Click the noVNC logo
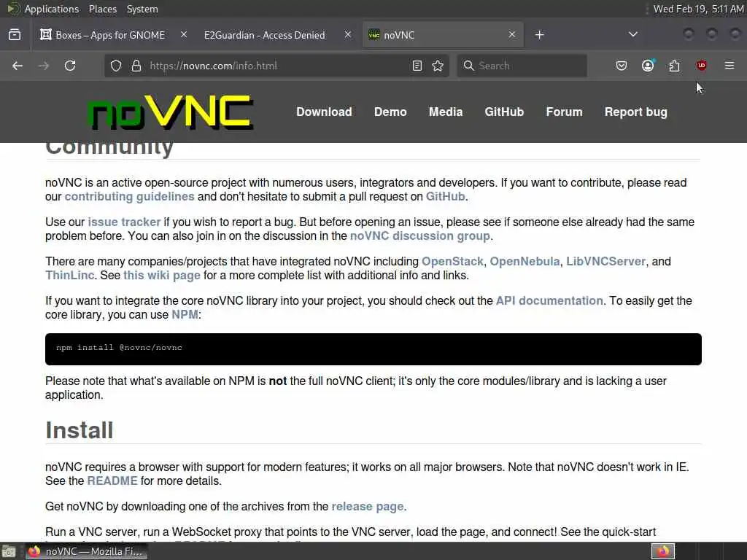The width and height of the screenshot is (747, 560). click(171, 112)
